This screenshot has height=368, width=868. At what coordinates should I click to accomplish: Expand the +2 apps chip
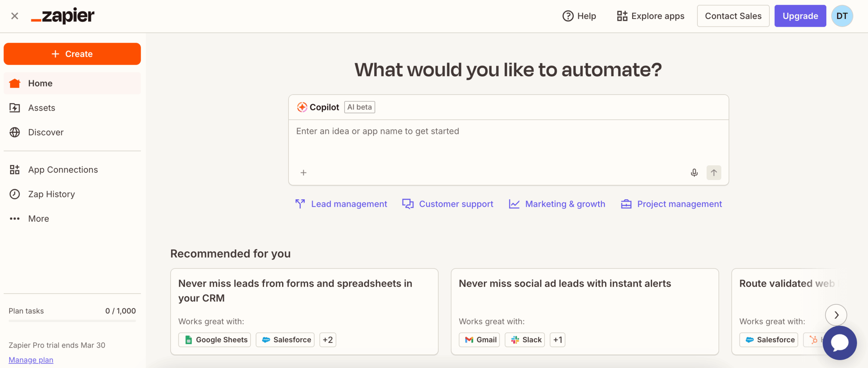(328, 340)
